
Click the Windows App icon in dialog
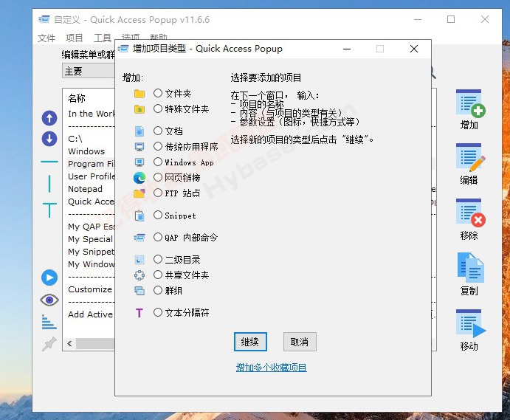[139, 162]
